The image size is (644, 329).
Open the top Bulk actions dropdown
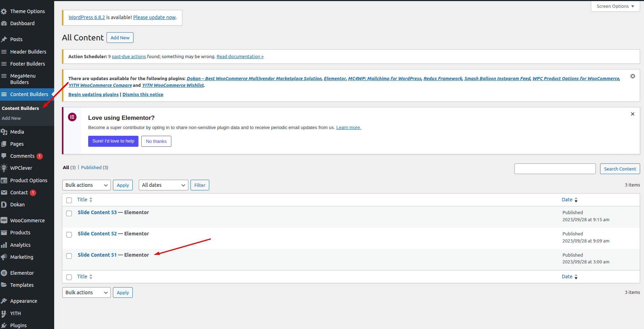coord(86,185)
